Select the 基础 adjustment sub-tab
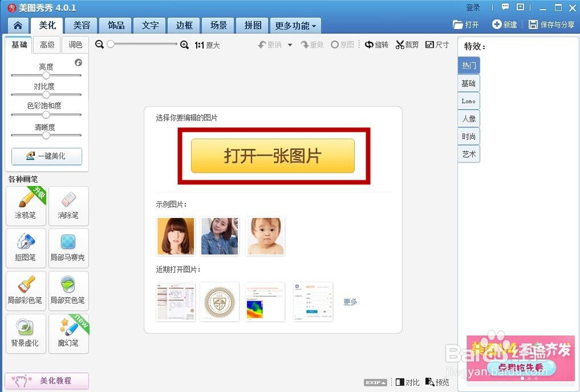The height and width of the screenshot is (392, 580). pyautogui.click(x=19, y=45)
